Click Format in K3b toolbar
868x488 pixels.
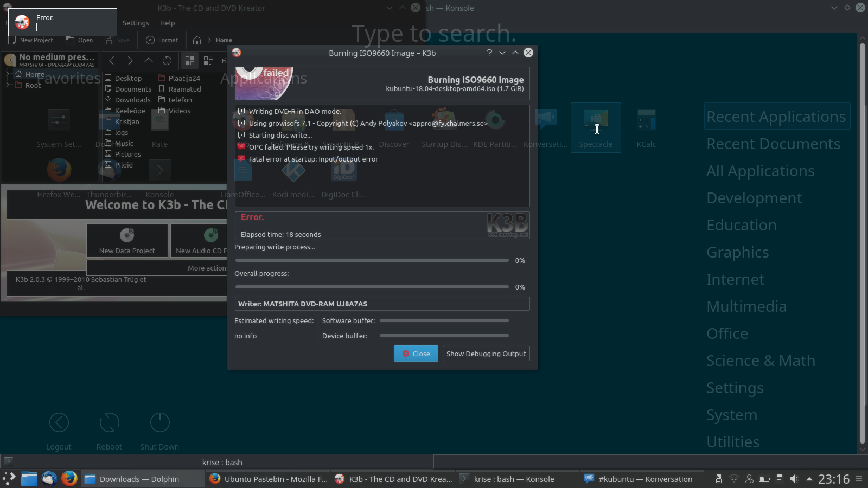(162, 40)
